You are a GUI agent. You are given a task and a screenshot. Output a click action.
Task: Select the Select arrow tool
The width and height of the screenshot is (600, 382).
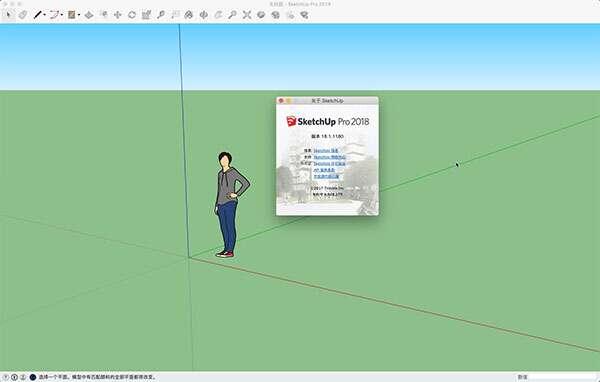[x=9, y=15]
